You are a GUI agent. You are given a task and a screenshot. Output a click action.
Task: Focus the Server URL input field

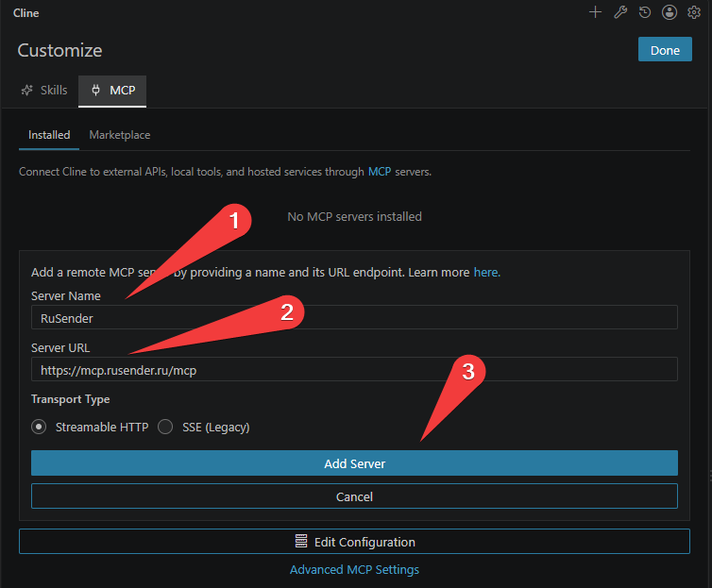[354, 369]
